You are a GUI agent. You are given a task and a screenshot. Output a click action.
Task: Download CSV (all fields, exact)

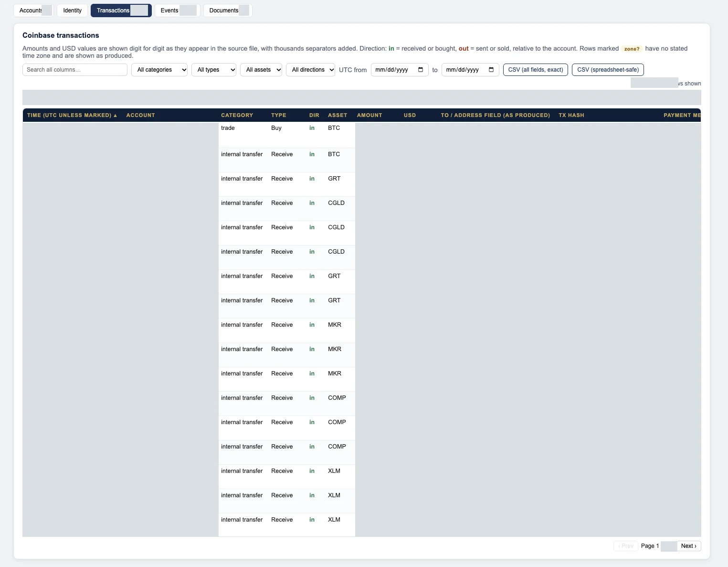(x=536, y=70)
